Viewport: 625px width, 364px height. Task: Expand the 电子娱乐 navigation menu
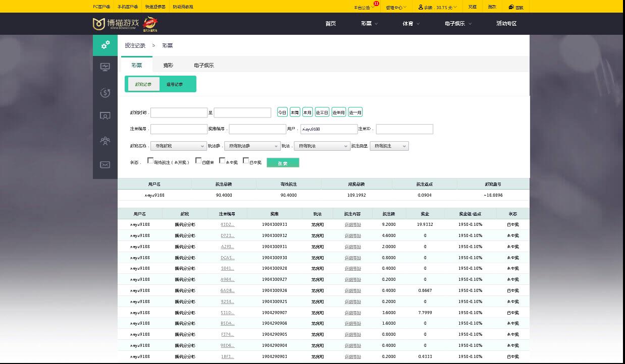pos(458,24)
